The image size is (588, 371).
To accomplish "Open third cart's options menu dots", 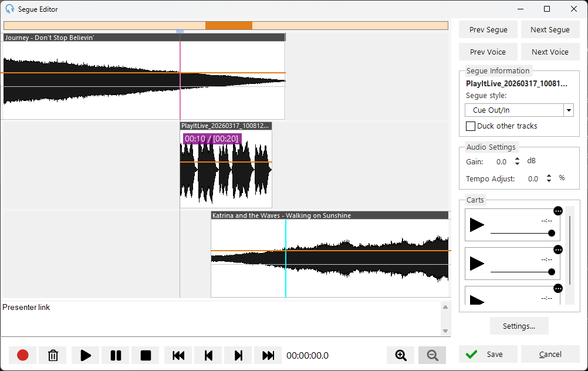I will pyautogui.click(x=558, y=288).
